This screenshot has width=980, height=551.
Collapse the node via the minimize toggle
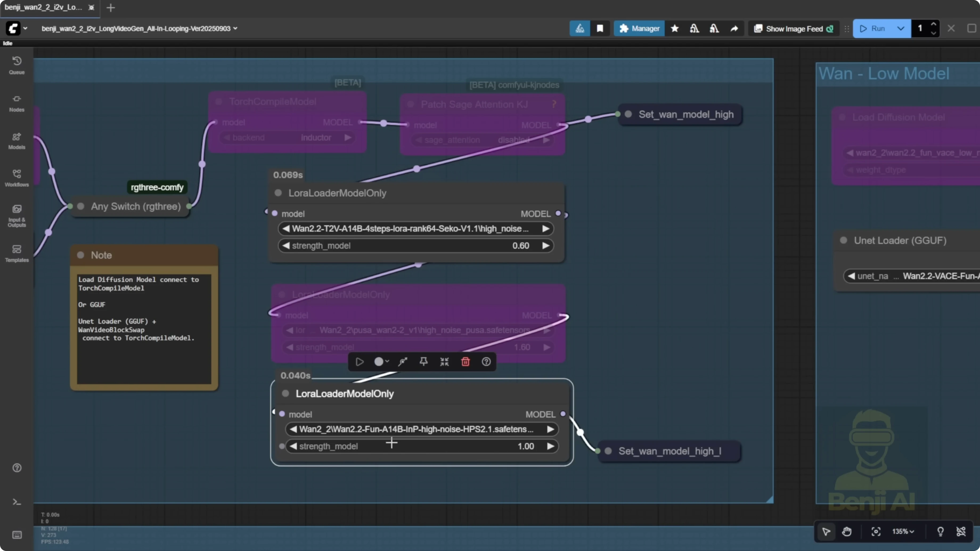tap(444, 362)
